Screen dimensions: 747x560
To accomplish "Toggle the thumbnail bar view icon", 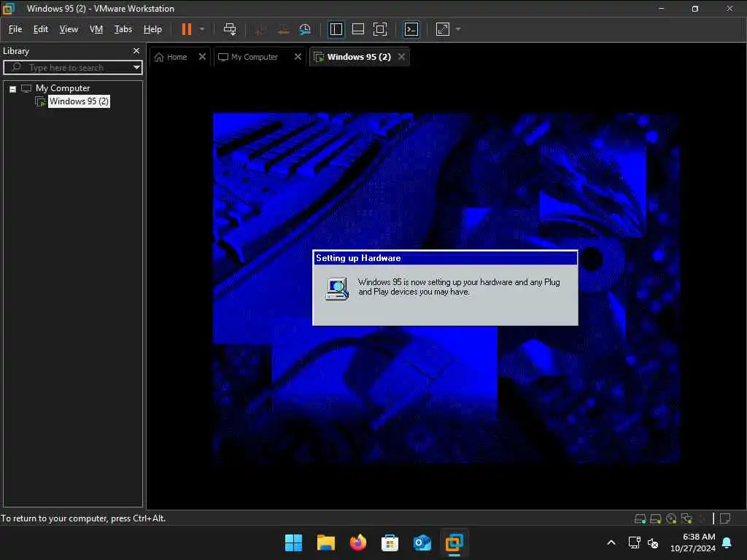I will [x=357, y=29].
